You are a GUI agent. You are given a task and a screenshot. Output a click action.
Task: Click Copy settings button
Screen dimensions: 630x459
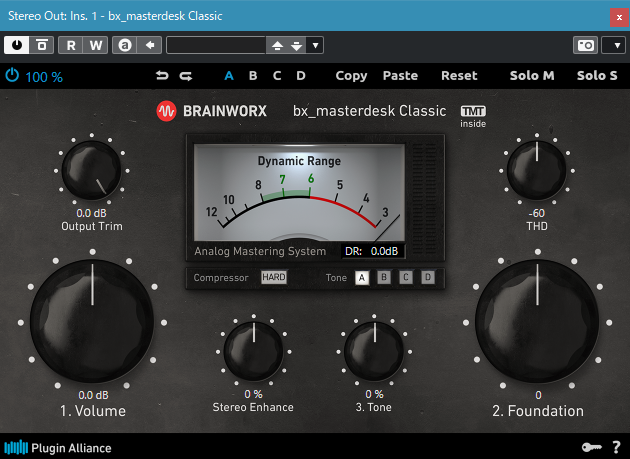pyautogui.click(x=351, y=76)
